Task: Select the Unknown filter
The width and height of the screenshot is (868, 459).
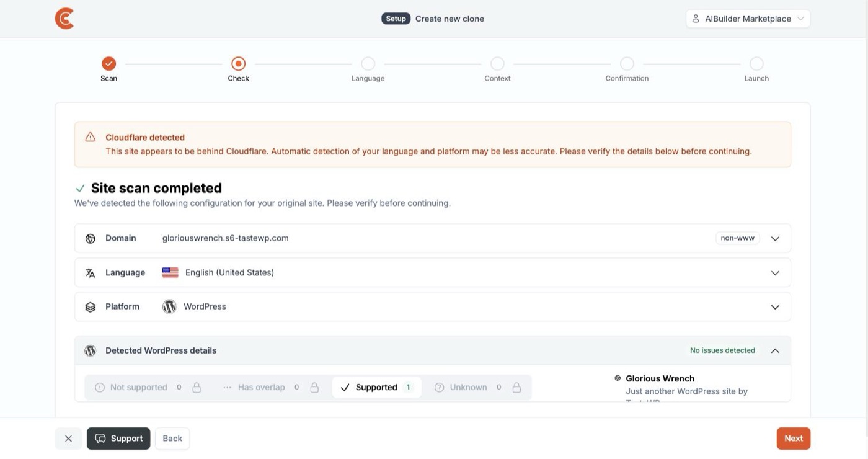Action: click(x=477, y=387)
